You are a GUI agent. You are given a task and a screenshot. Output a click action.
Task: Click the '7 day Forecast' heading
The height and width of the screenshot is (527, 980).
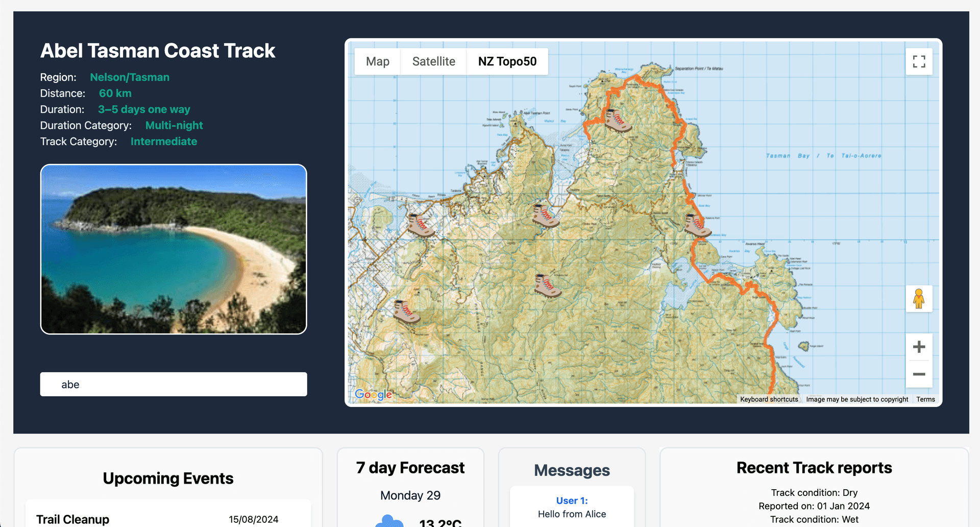[x=410, y=468]
